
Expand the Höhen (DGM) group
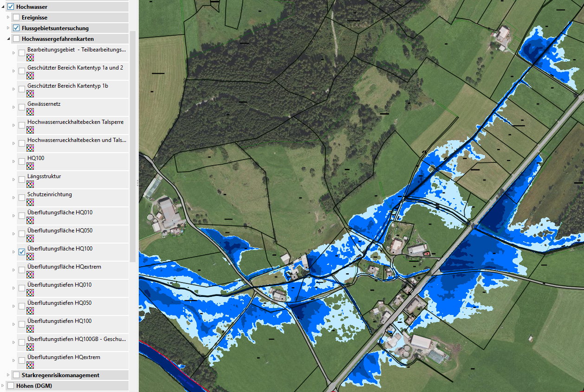pyautogui.click(x=3, y=386)
